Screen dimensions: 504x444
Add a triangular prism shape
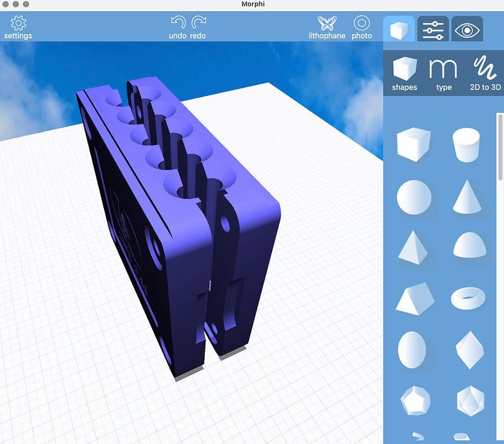415,299
